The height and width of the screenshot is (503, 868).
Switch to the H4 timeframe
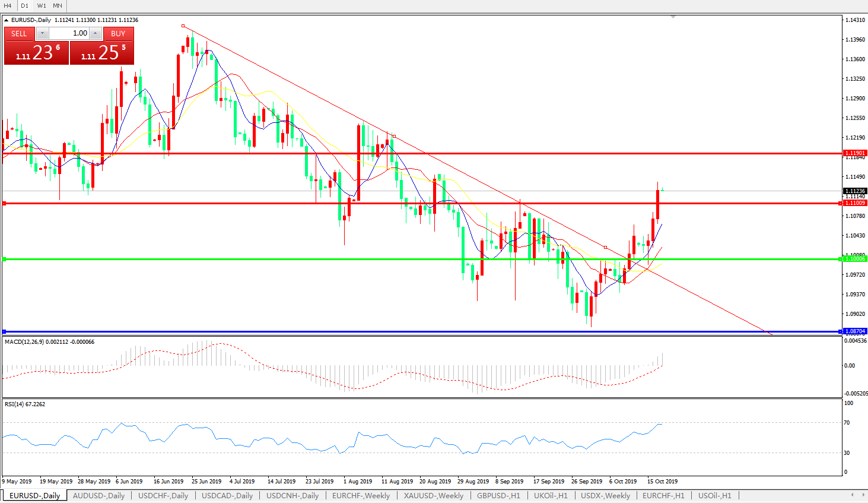(8, 5)
